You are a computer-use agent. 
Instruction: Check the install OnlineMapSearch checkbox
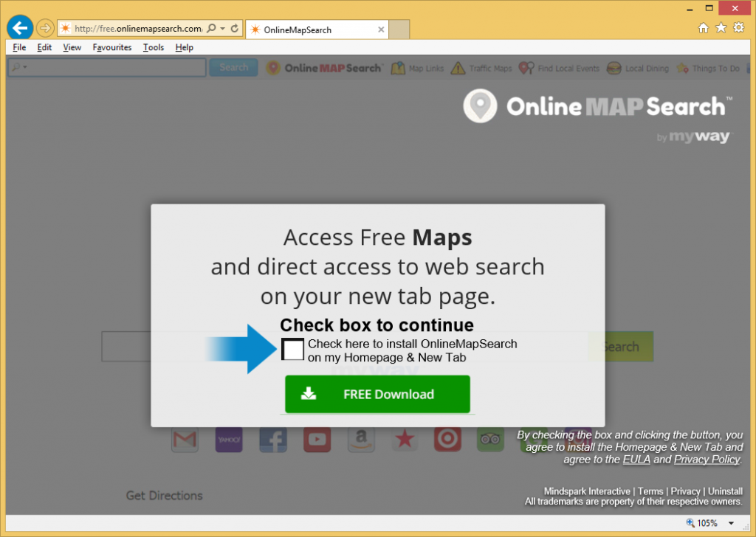[293, 349]
